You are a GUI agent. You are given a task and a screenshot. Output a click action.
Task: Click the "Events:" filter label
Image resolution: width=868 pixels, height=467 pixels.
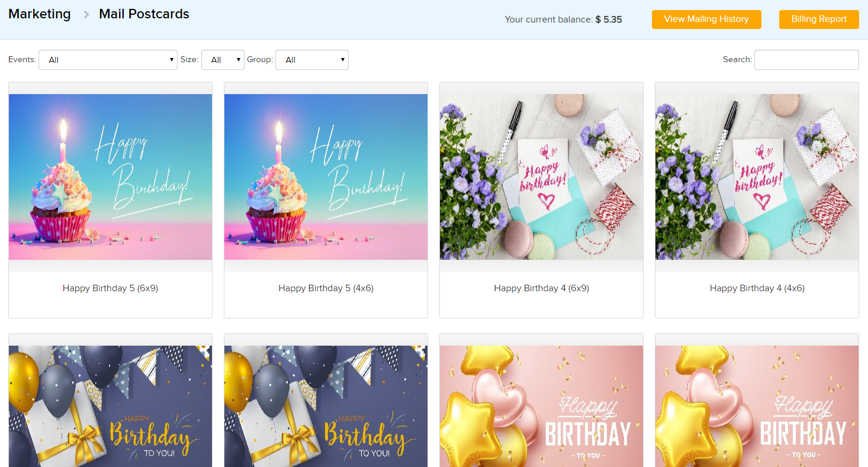22,60
